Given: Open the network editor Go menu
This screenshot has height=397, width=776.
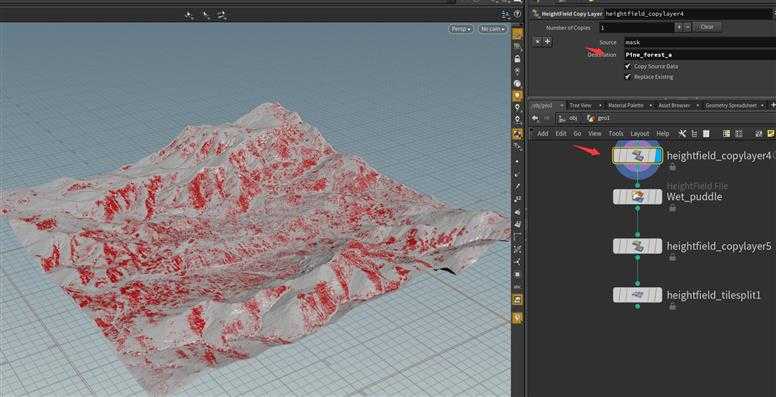Looking at the screenshot, I should pyautogui.click(x=577, y=134).
